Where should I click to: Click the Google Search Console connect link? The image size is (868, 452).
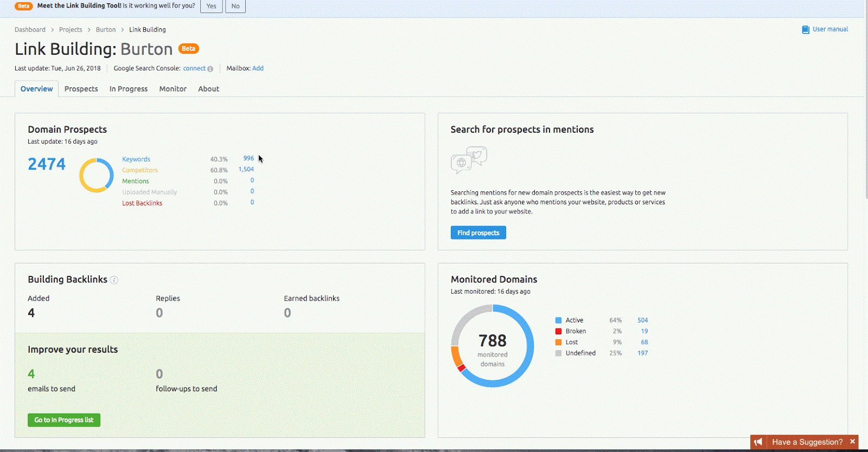(194, 68)
